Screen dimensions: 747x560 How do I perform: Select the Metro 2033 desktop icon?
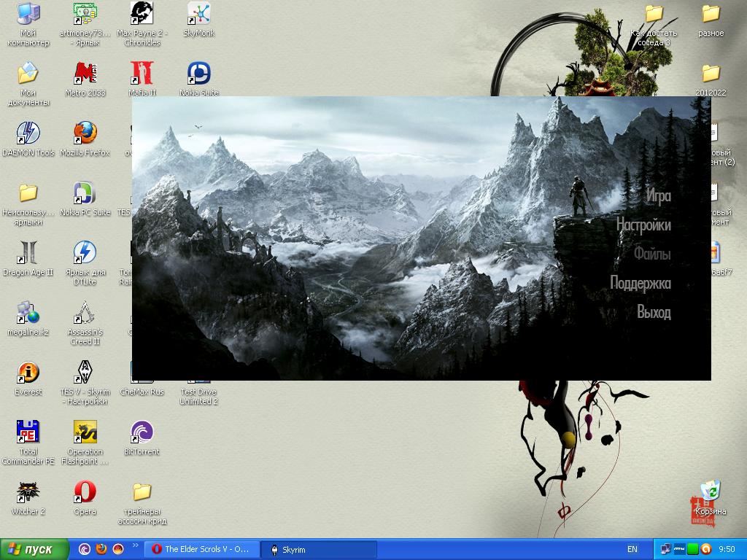click(x=85, y=74)
